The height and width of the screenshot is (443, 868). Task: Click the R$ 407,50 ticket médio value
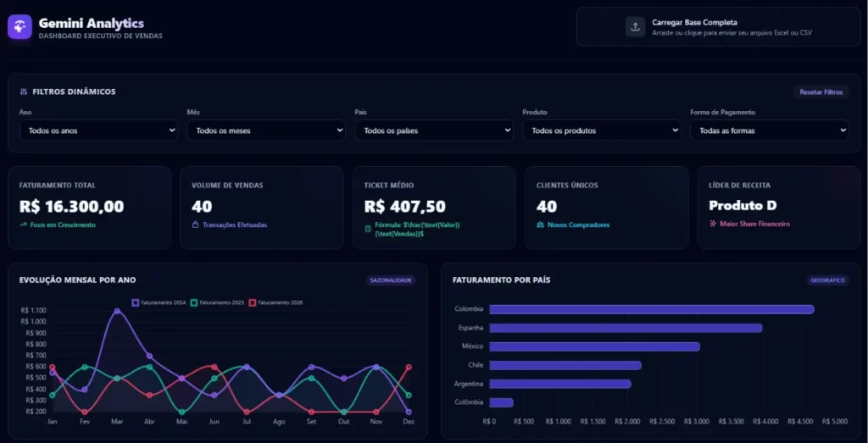click(x=404, y=207)
